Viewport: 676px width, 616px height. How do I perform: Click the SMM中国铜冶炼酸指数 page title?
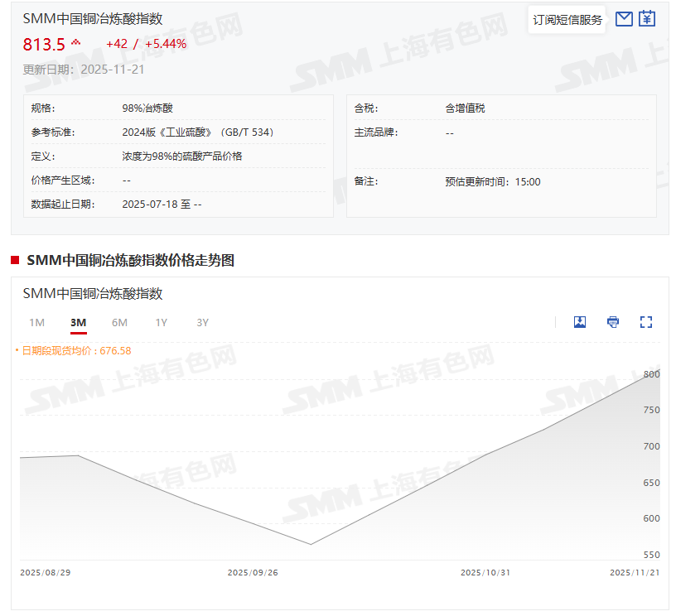coord(92,18)
